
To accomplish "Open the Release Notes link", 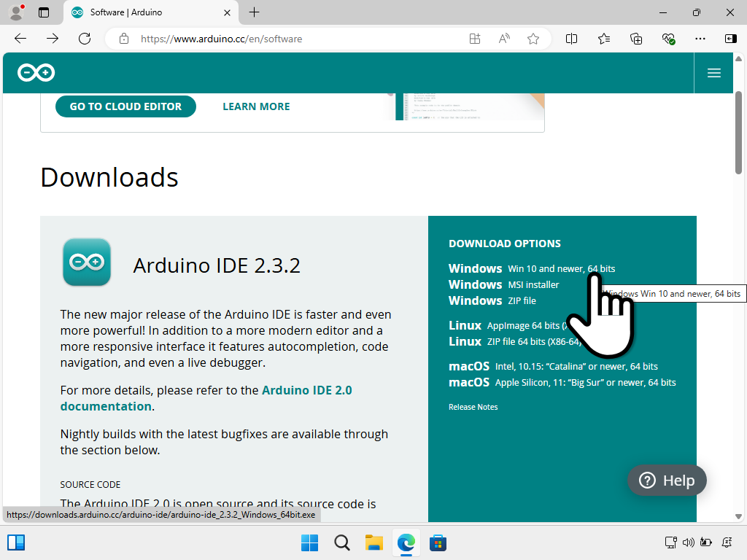I will (x=473, y=407).
